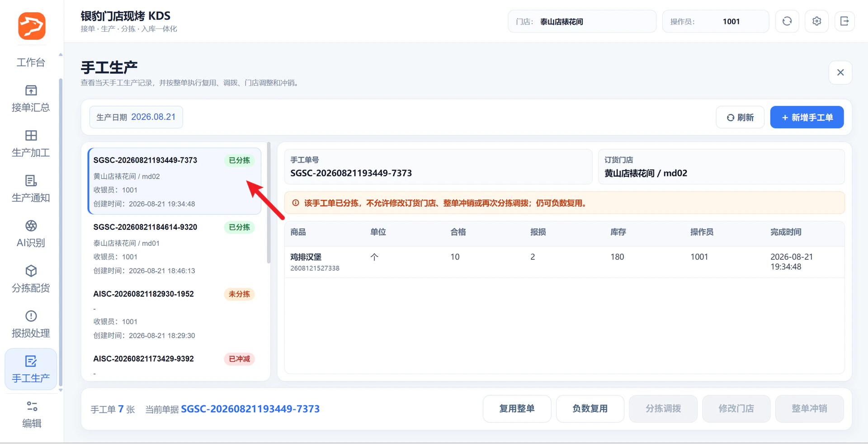868x444 pixels.
Task: Click the 负数复用 button
Action: coord(590,409)
